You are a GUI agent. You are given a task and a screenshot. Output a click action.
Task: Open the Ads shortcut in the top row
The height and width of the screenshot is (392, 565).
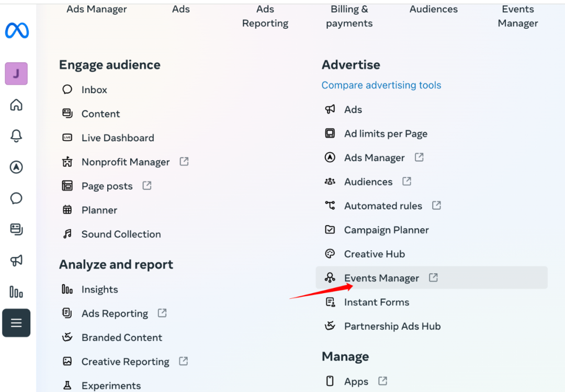point(181,9)
